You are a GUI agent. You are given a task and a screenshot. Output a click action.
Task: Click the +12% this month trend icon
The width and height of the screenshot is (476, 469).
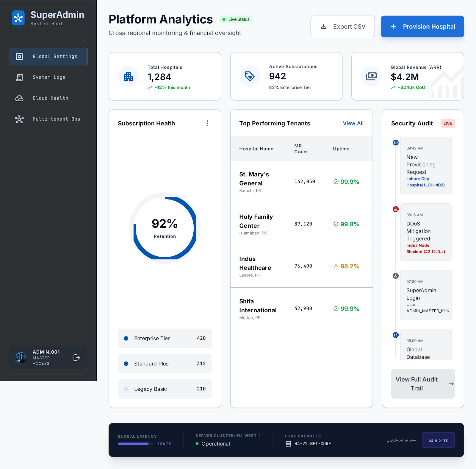150,88
